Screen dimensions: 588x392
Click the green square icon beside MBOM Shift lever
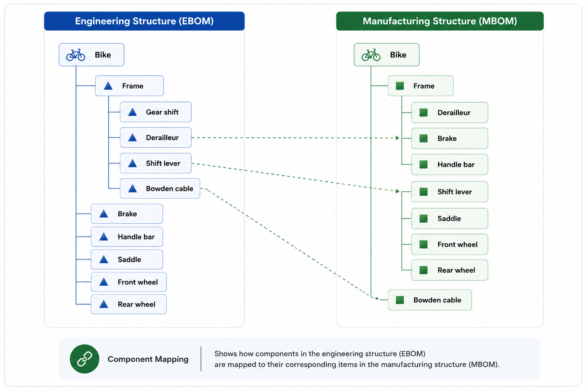423,191
